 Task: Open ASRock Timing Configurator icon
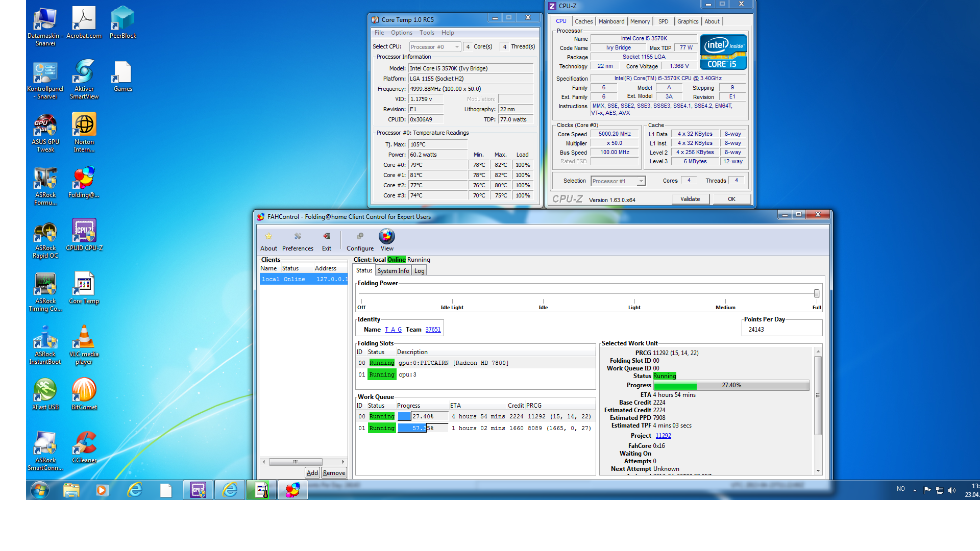point(45,292)
